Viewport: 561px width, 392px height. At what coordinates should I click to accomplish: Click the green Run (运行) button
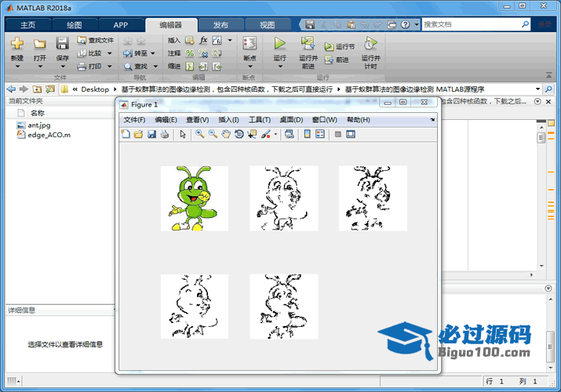pyautogui.click(x=279, y=44)
